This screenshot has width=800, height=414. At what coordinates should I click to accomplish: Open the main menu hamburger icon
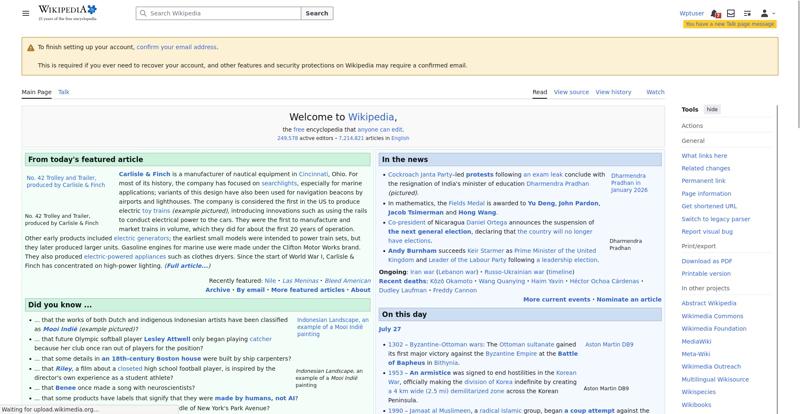click(x=26, y=13)
